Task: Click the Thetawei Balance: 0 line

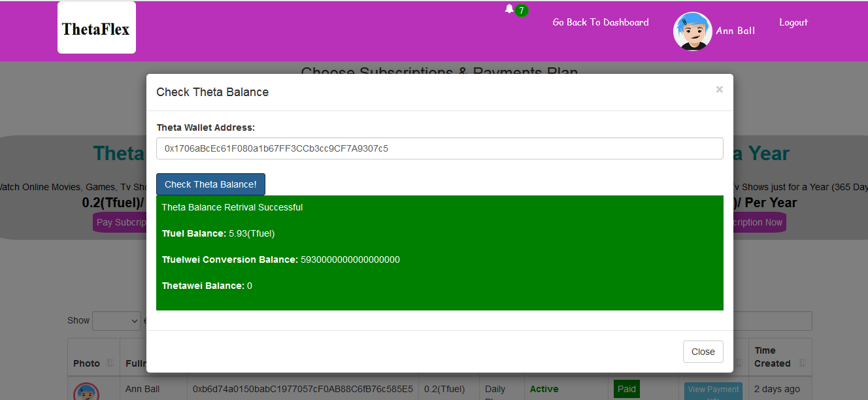Action: click(207, 286)
